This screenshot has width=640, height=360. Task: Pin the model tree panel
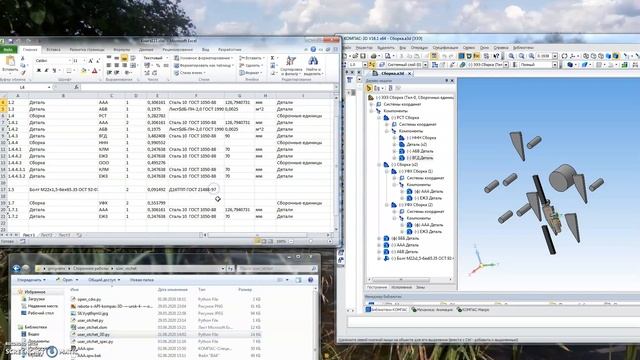pos(446,80)
